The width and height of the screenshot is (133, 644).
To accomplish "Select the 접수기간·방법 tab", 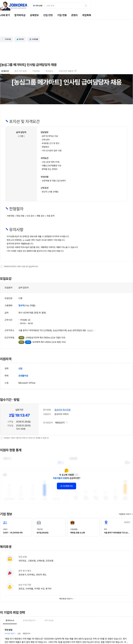I will [21, 71].
